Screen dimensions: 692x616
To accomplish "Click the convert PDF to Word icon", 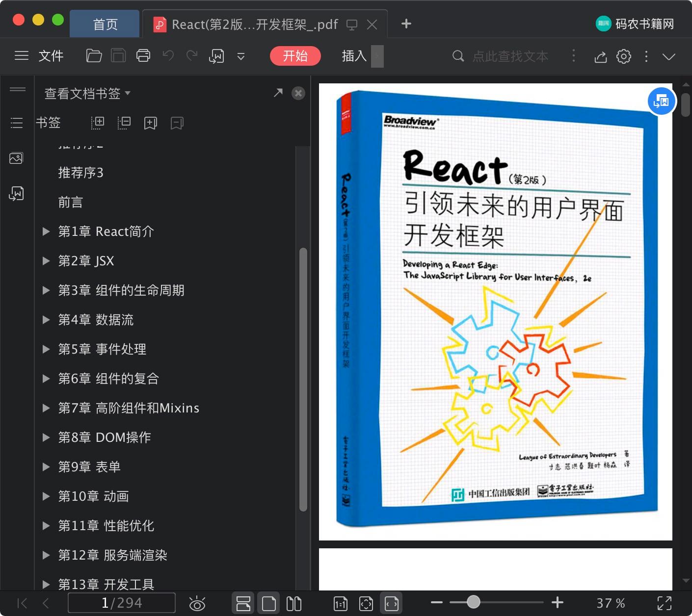I will [216, 56].
